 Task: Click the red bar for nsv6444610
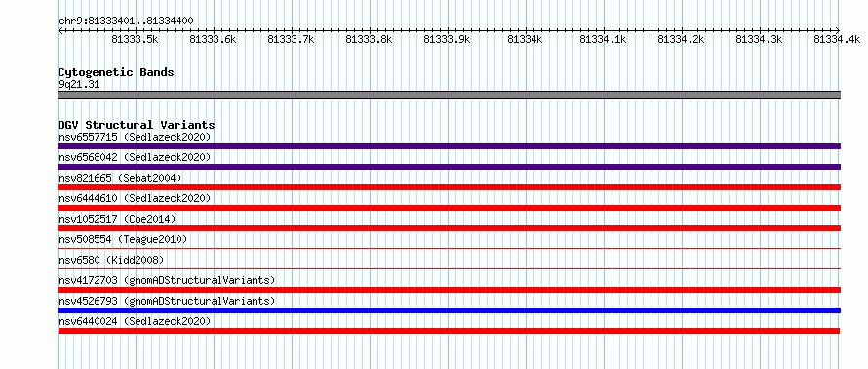pyautogui.click(x=449, y=208)
